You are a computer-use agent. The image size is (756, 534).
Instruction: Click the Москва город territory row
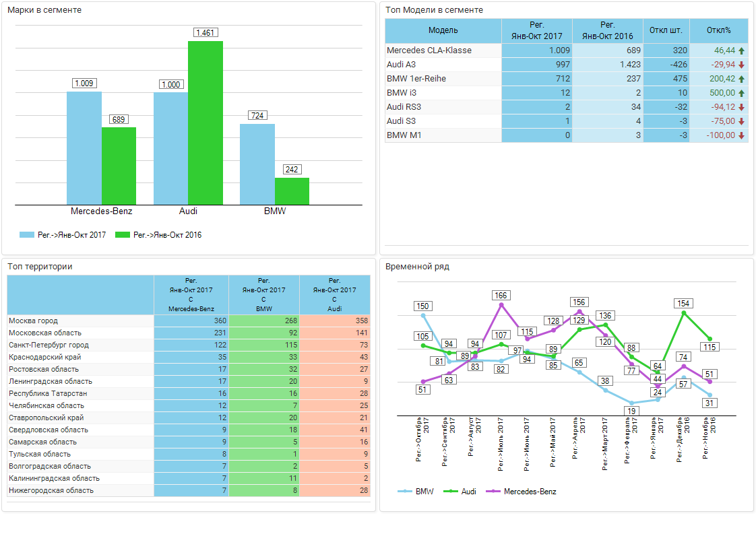coord(80,321)
